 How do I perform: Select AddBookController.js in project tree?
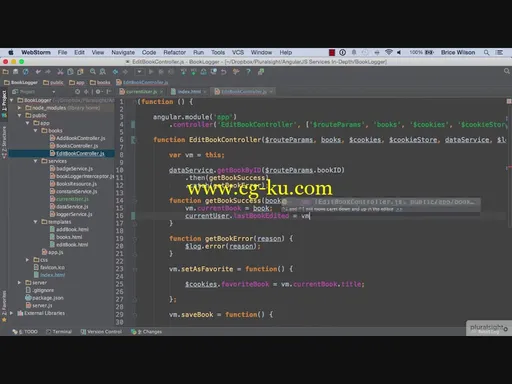pos(77,138)
